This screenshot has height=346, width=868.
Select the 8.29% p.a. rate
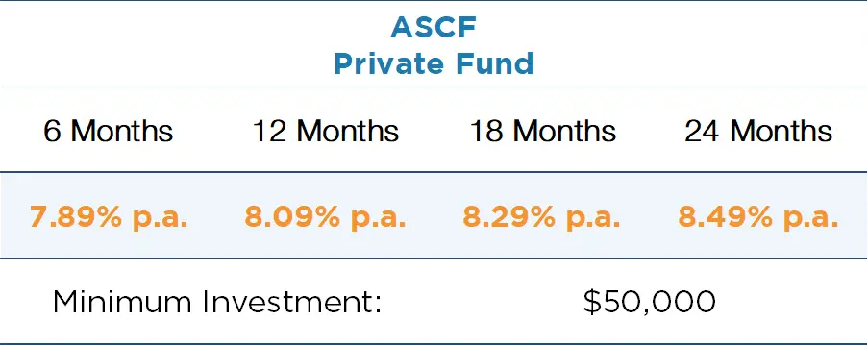tap(541, 217)
